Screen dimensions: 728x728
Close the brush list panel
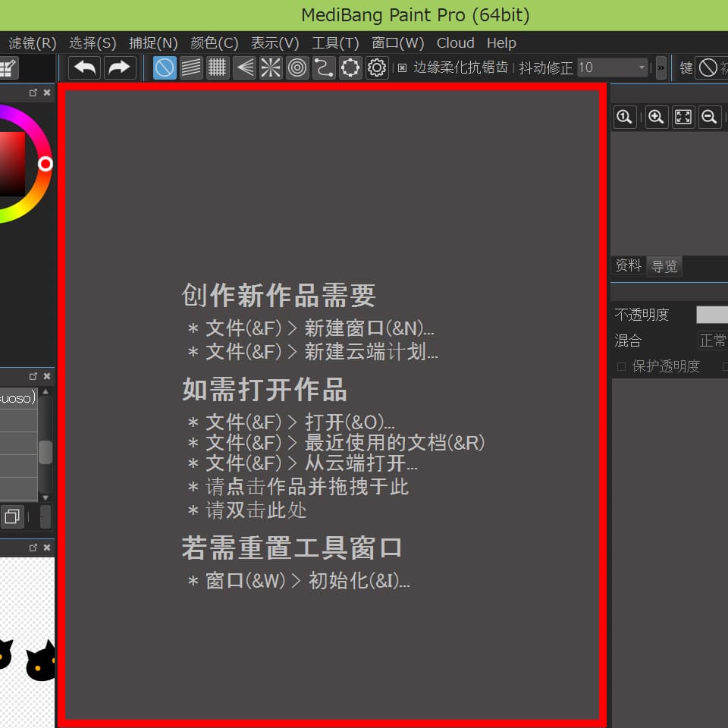[x=47, y=376]
